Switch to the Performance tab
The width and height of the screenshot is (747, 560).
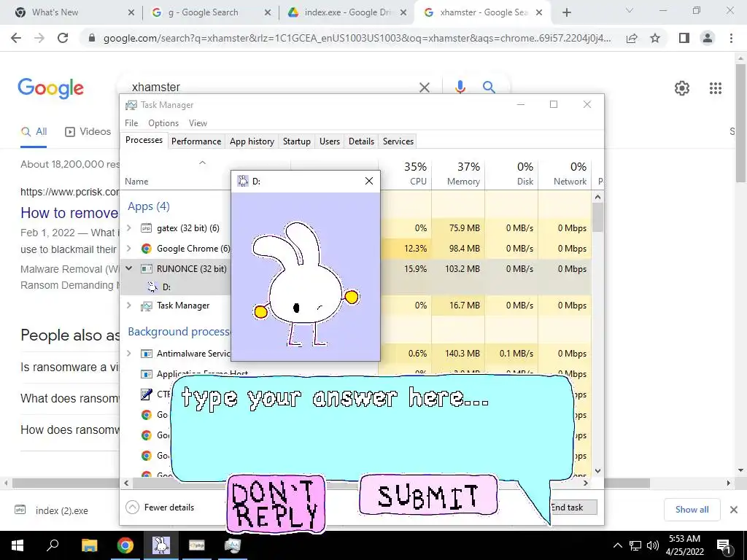click(196, 141)
